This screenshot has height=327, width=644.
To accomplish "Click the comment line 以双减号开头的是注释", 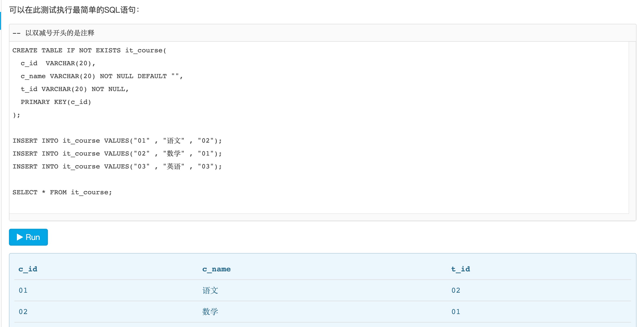I will point(53,33).
